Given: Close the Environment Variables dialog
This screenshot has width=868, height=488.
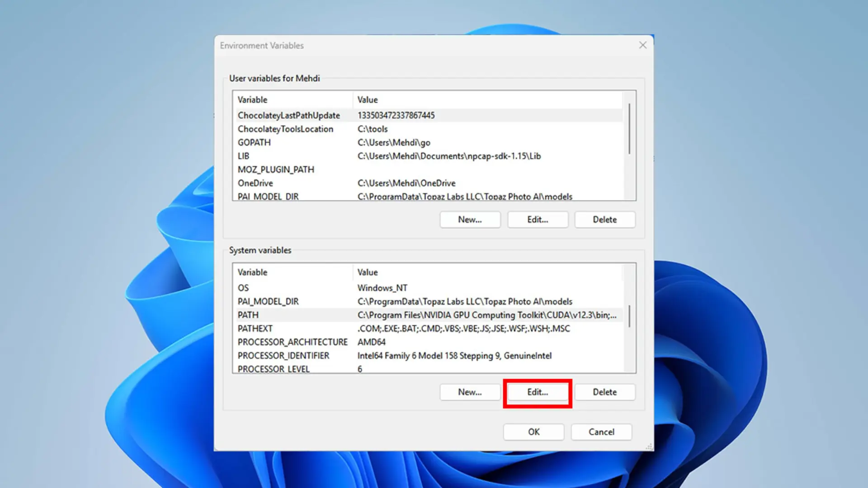Looking at the screenshot, I should point(642,45).
